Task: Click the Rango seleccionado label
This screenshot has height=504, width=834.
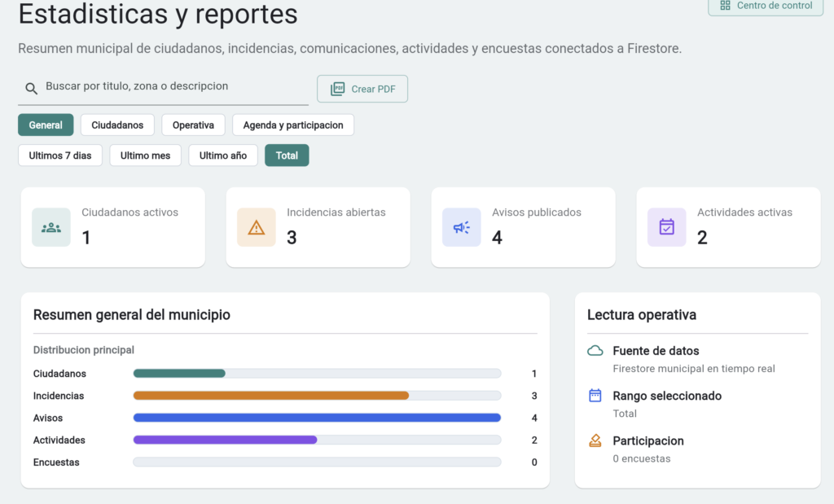Action: pyautogui.click(x=667, y=396)
